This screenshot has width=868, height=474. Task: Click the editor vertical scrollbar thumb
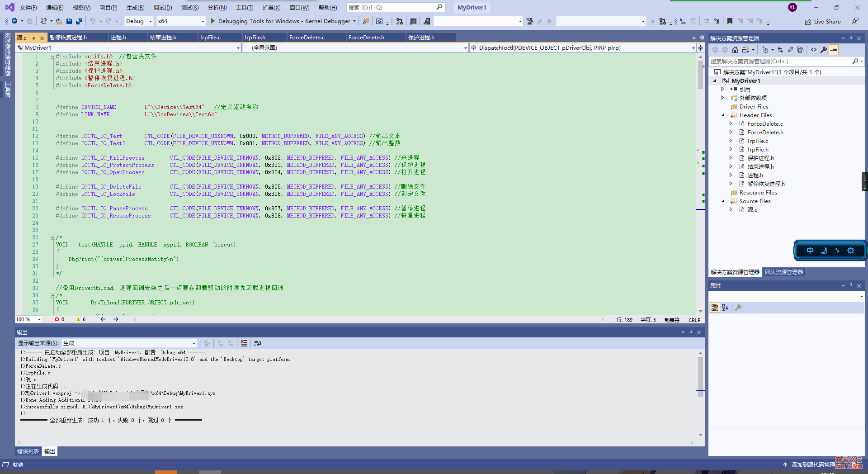coord(700,75)
